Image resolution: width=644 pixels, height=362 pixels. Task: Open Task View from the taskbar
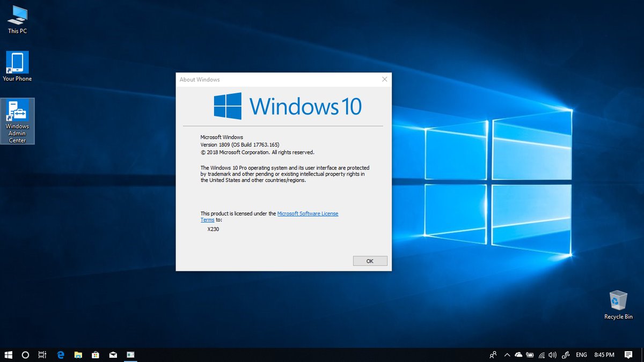[x=42, y=355]
